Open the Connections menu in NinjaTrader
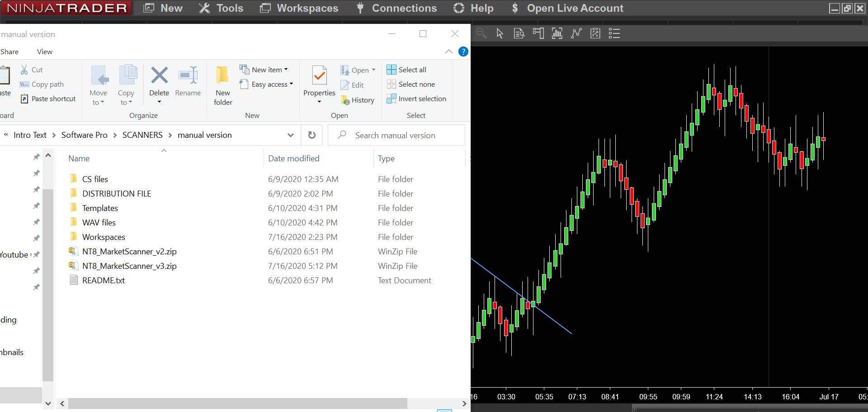 pos(396,8)
